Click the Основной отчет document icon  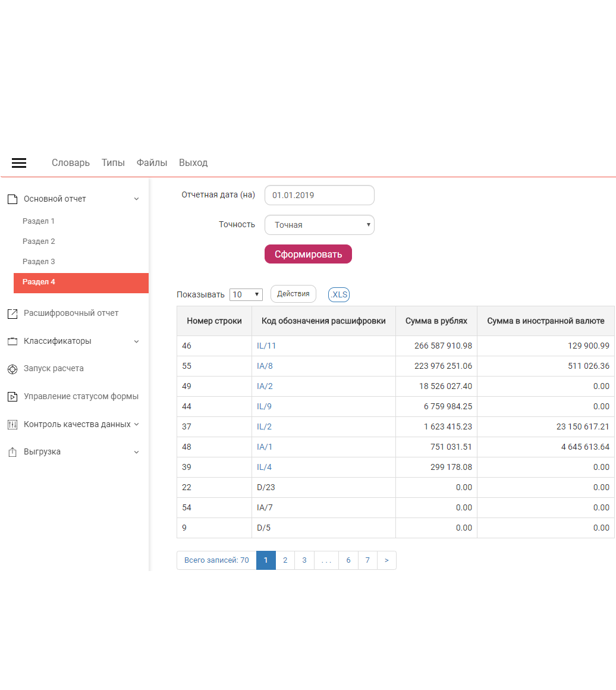click(12, 199)
